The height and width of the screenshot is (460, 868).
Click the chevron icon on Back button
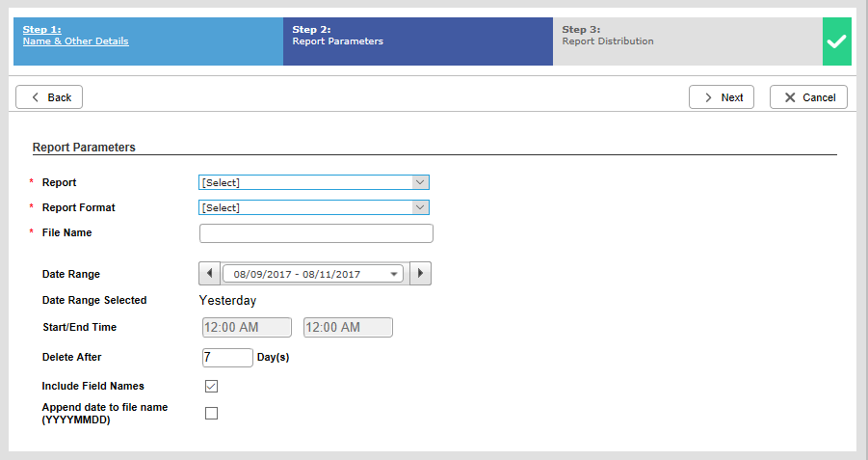(x=36, y=97)
